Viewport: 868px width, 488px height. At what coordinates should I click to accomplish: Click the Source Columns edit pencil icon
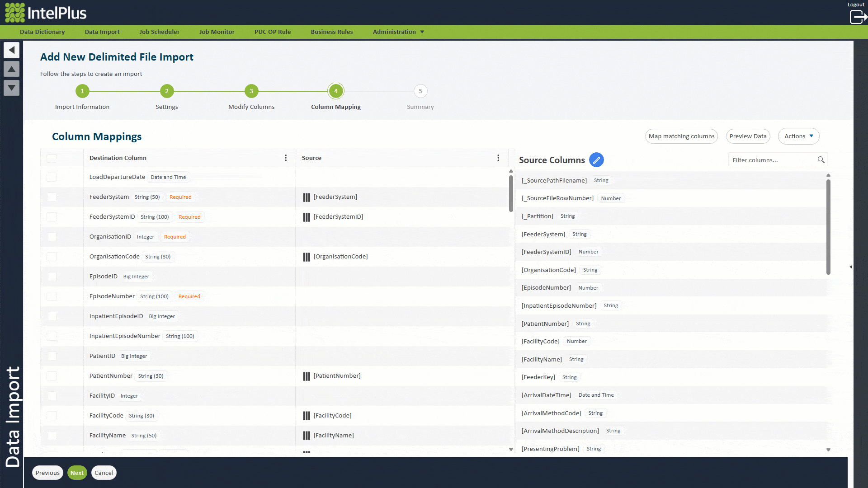596,160
